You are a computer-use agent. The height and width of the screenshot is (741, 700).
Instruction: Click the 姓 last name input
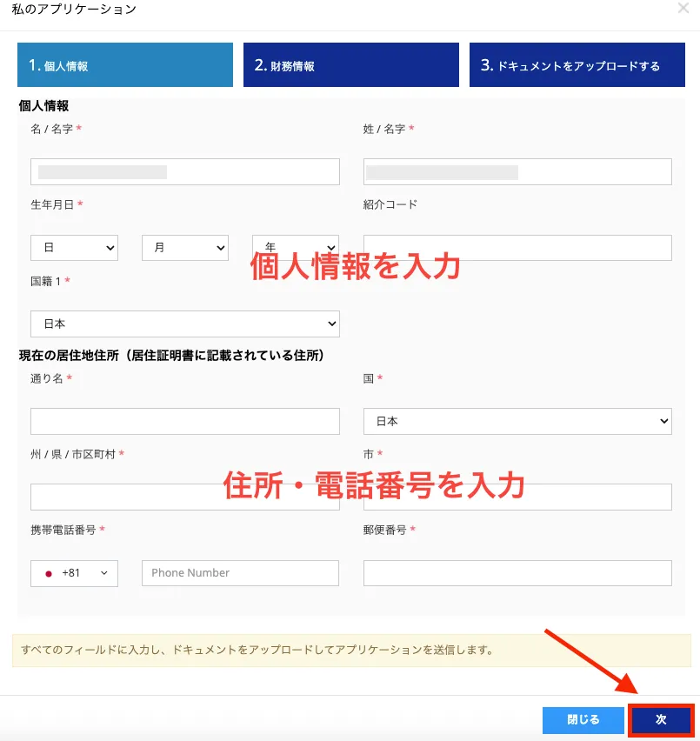pyautogui.click(x=517, y=170)
